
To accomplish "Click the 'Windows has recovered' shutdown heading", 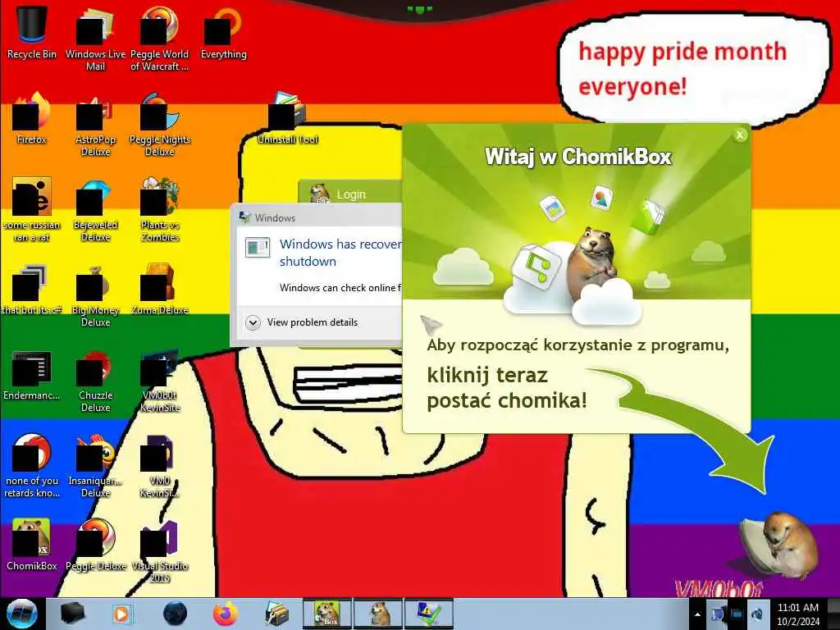I will point(340,253).
